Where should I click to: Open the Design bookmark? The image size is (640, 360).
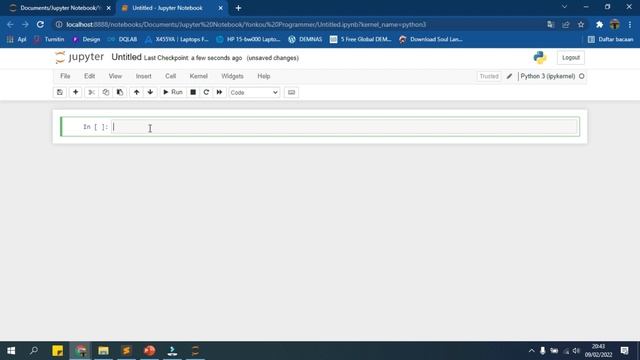tap(86, 40)
